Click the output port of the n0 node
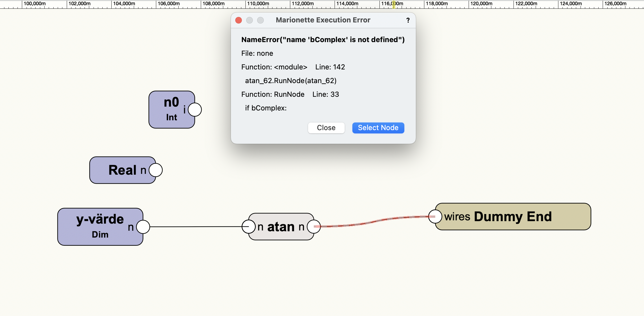Image resolution: width=644 pixels, height=316 pixels. pos(195,109)
